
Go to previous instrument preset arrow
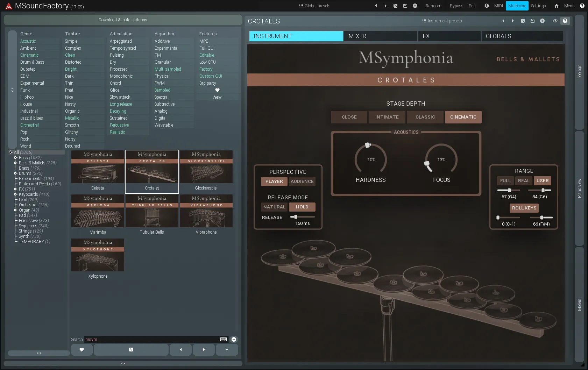[x=503, y=21]
